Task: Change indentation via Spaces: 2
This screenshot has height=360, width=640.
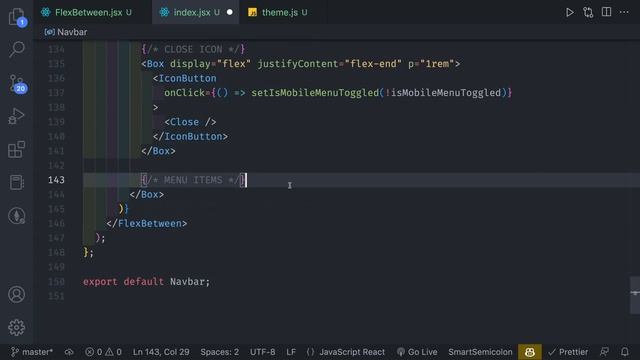Action: tap(220, 352)
